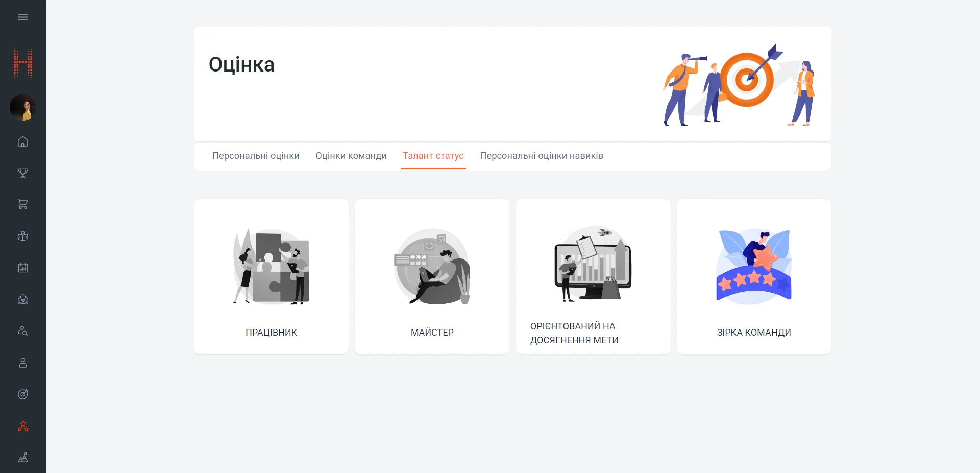The width and height of the screenshot is (980, 473).
Task: Open the mountain flag icon
Action: point(23,458)
